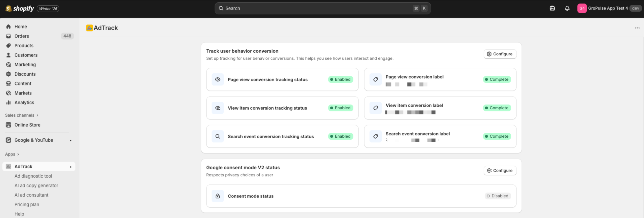
Task: Click the Home house icon
Action: pos(9,26)
